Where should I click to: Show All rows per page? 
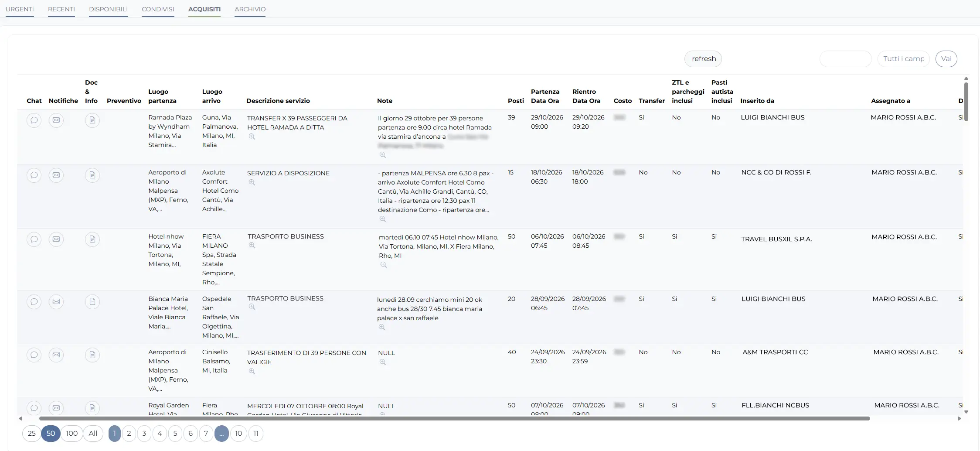coord(93,434)
